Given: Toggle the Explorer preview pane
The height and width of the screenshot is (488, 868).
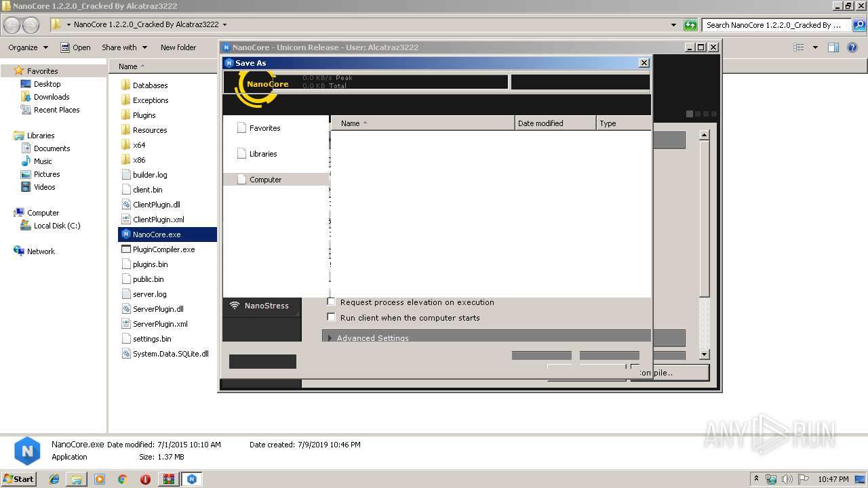Looking at the screenshot, I should coord(833,47).
